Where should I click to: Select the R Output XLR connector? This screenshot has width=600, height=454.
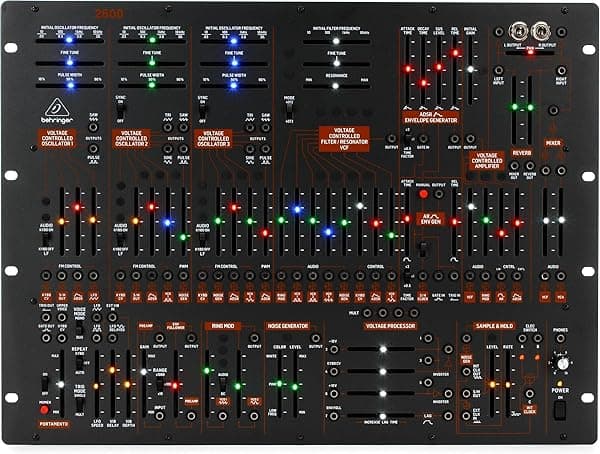coord(541,32)
